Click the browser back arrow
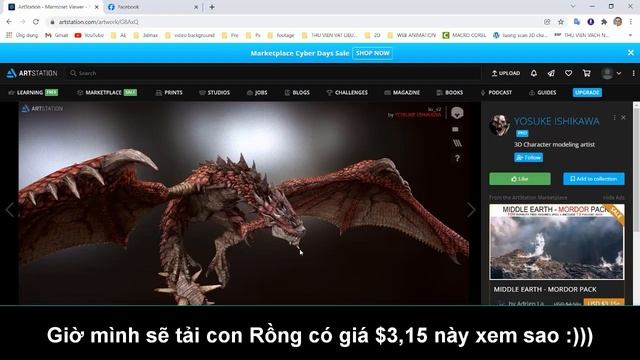Image resolution: width=640 pixels, height=360 pixels. click(x=9, y=22)
